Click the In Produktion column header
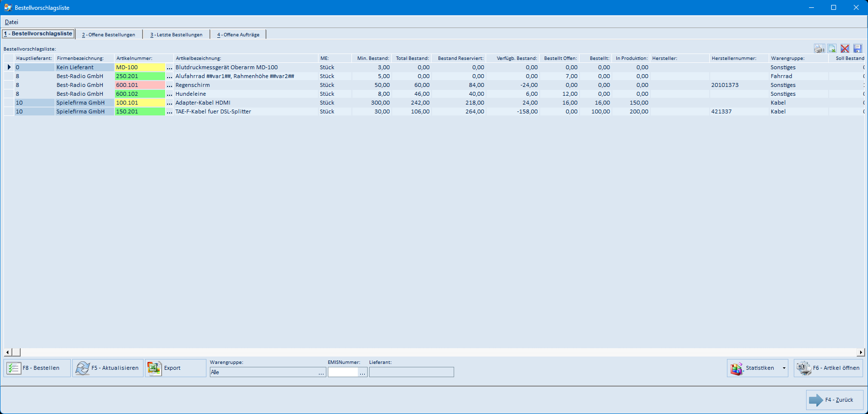Image resolution: width=868 pixels, height=414 pixels. 631,58
